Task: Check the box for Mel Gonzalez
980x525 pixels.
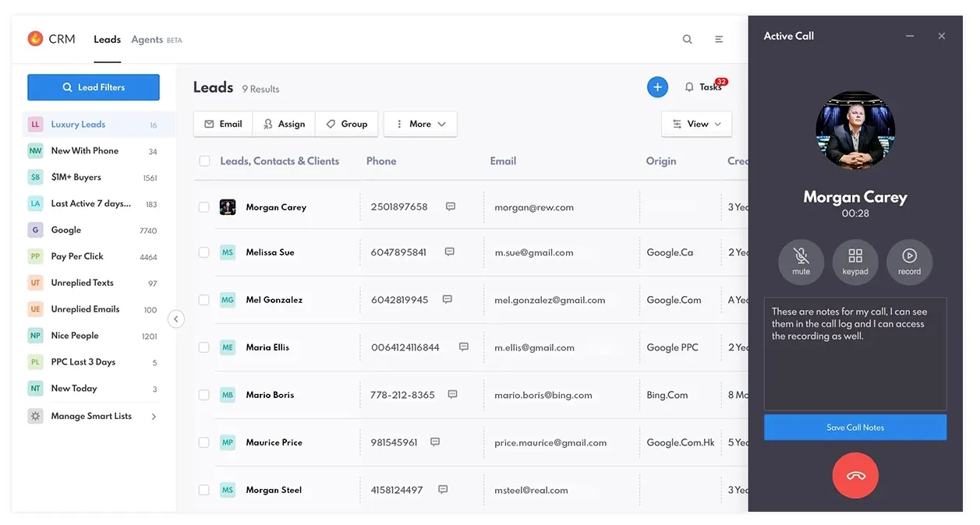Action: click(x=203, y=300)
